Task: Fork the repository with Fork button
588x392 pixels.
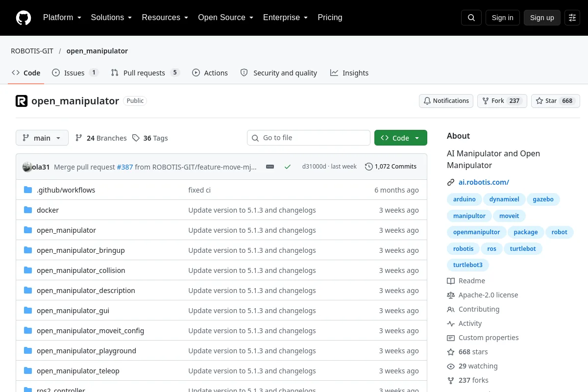Action: [x=502, y=101]
